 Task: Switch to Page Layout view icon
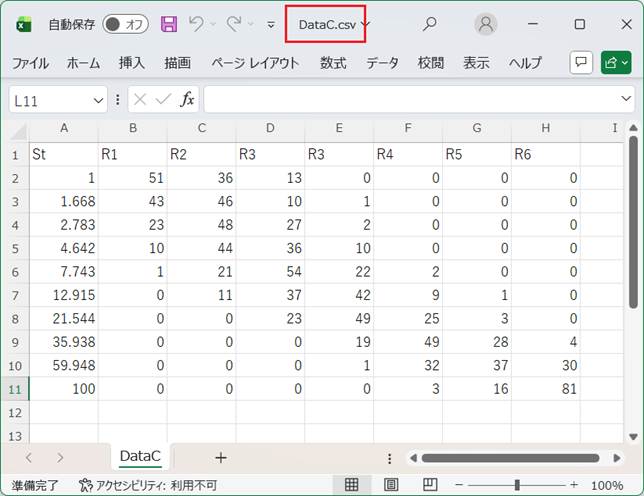pos(391,485)
